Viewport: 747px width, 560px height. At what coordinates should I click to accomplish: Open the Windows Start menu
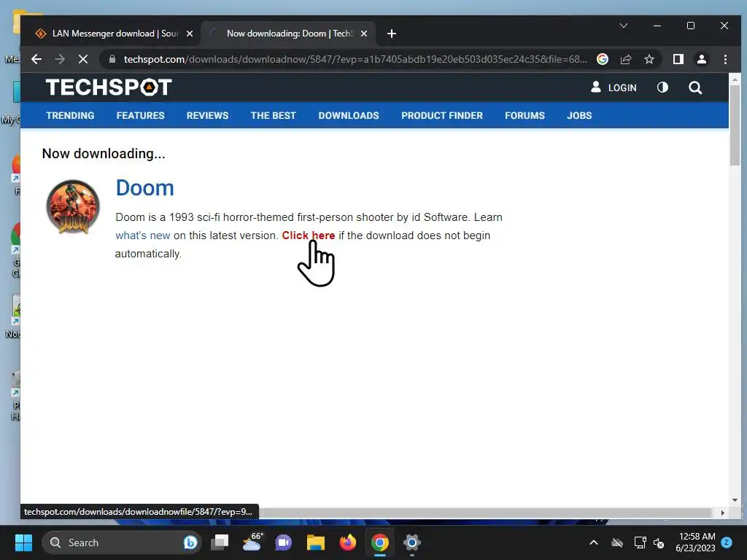pos(23,542)
